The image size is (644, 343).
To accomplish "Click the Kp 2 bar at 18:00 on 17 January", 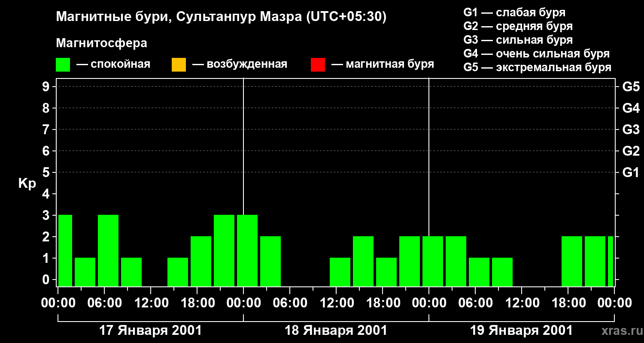I will [201, 261].
